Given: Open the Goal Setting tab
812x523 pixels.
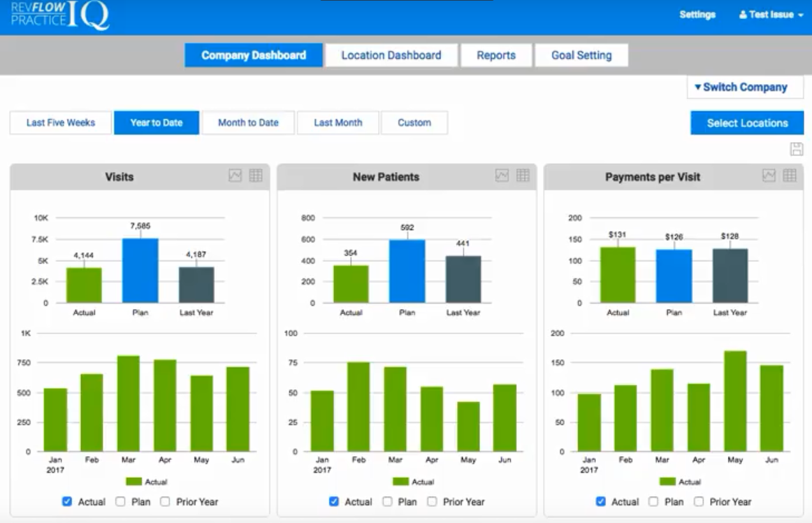Looking at the screenshot, I should (x=581, y=55).
